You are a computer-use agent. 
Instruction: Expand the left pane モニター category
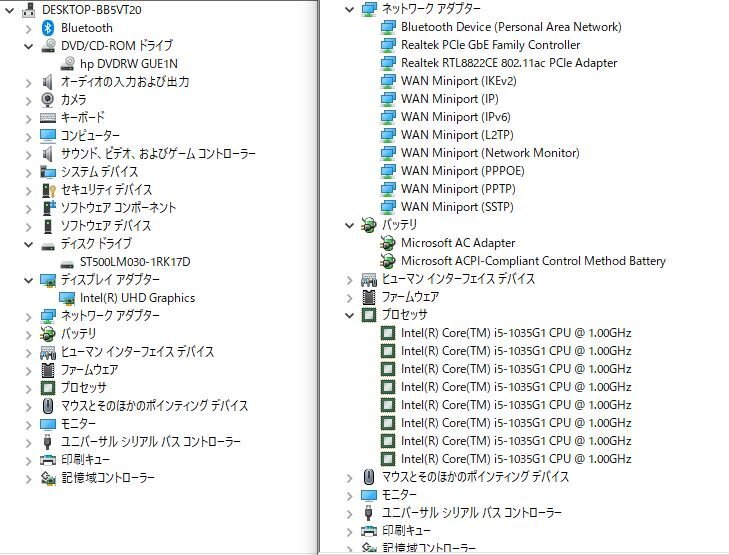point(28,425)
